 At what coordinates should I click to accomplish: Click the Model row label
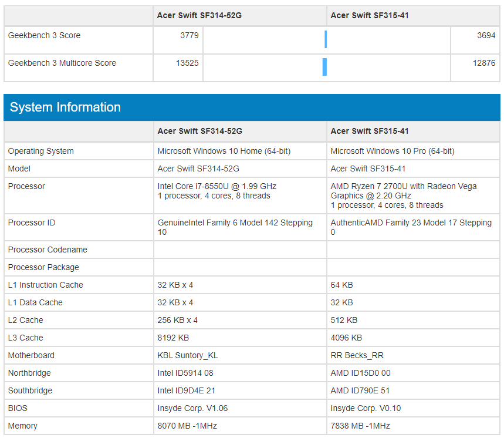[x=19, y=169]
